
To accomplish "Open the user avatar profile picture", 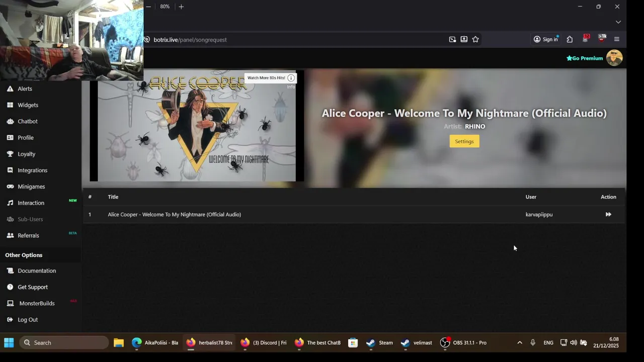I will click(x=614, y=58).
